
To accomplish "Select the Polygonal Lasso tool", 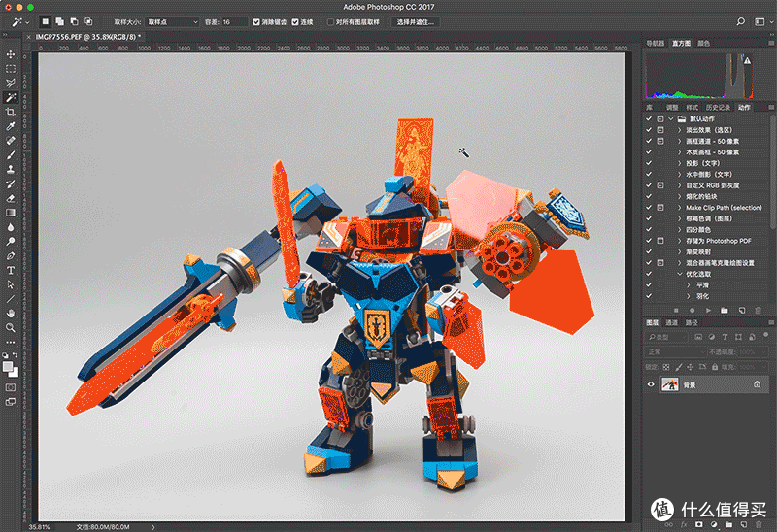I will (11, 83).
